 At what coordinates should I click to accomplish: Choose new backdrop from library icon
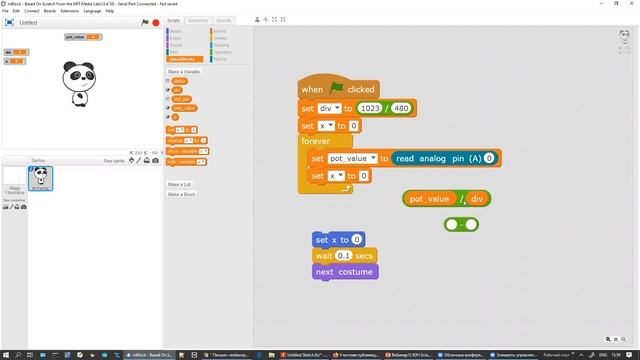click(6, 207)
